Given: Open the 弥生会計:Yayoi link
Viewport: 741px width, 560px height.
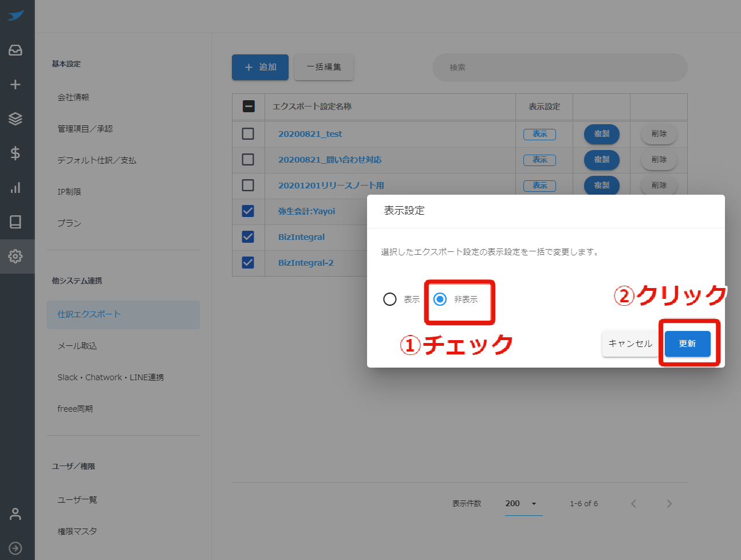Looking at the screenshot, I should pyautogui.click(x=306, y=211).
